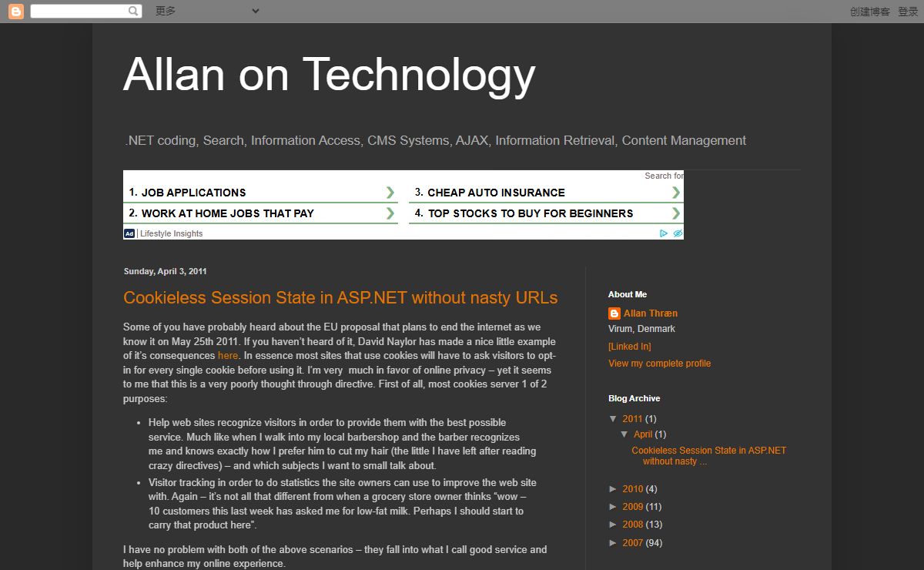924x570 pixels.
Task: Click the 创建博客 link
Action: [x=870, y=12]
